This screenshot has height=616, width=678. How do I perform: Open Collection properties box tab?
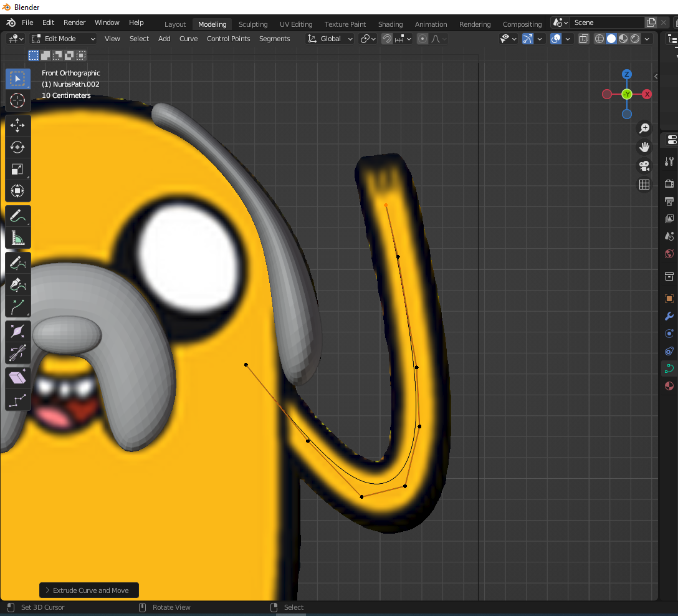click(669, 276)
